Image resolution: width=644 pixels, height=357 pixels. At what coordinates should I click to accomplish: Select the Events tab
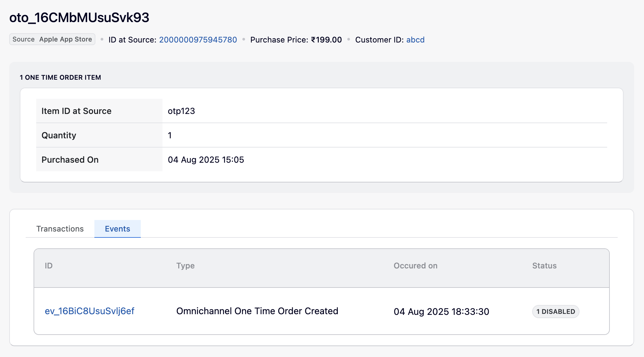[117, 229]
